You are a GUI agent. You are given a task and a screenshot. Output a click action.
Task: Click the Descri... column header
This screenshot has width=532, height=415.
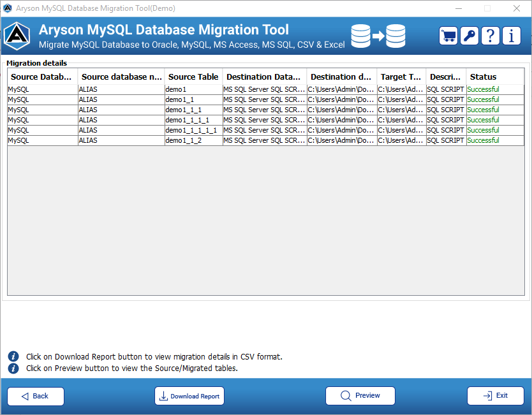click(446, 76)
